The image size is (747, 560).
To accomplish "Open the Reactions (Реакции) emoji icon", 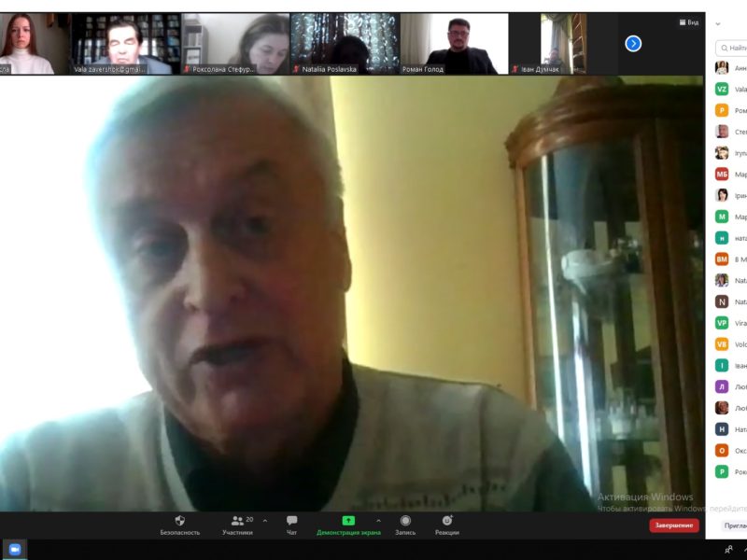I will click(446, 521).
